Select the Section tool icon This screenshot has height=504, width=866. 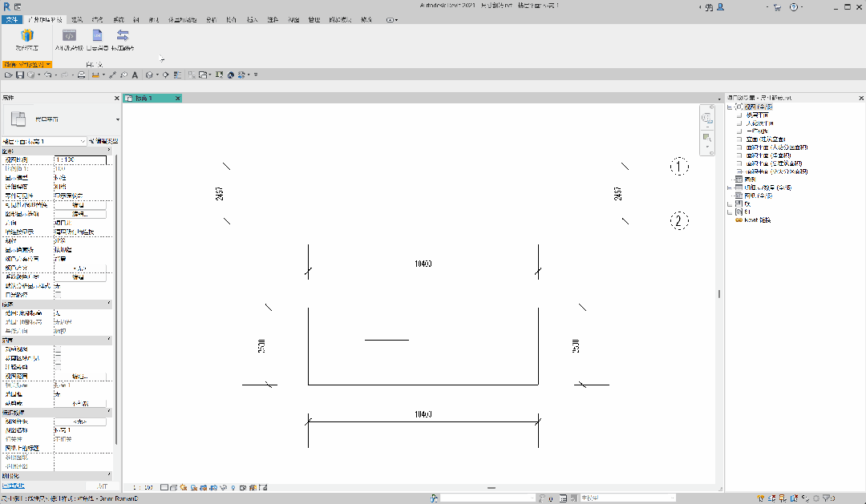(x=166, y=75)
